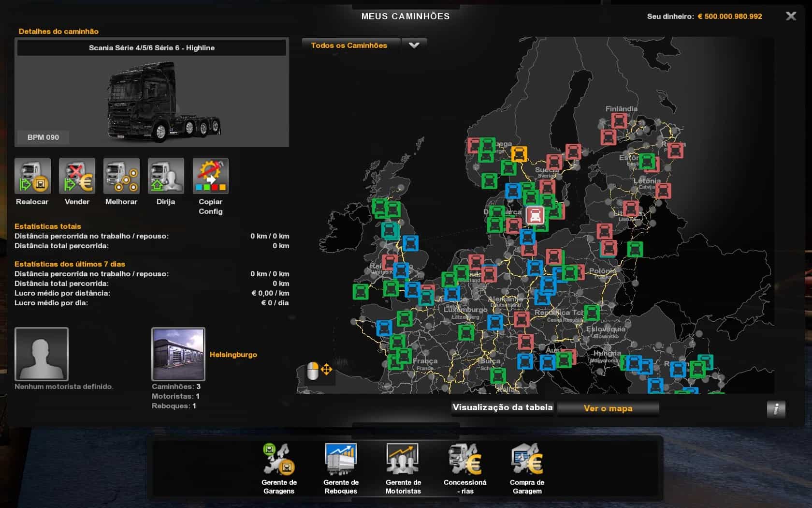Select the Helsingburgo garage thumbnail
The height and width of the screenshot is (508, 812).
(178, 354)
